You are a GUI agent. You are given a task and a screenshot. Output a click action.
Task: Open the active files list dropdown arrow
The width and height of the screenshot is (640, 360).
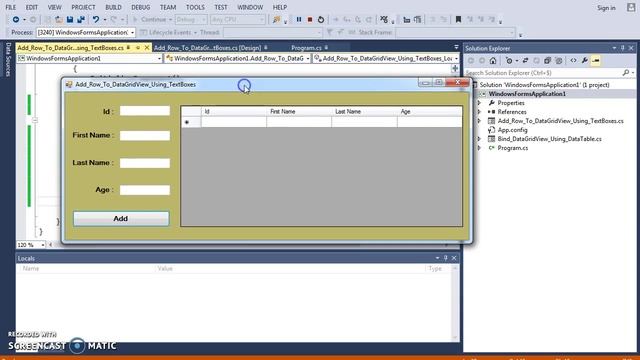pyautogui.click(x=456, y=48)
